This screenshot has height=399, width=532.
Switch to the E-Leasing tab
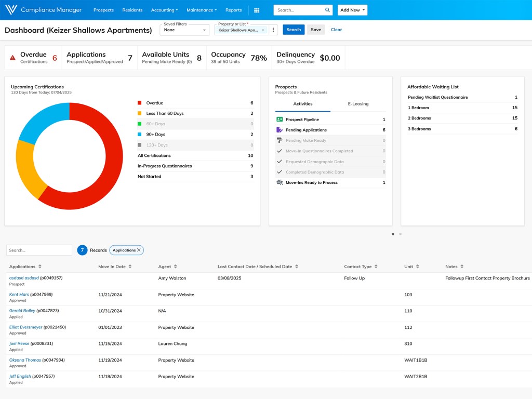tap(358, 104)
